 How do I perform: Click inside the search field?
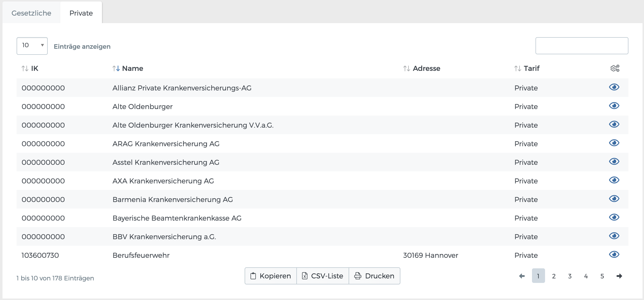[x=582, y=46]
